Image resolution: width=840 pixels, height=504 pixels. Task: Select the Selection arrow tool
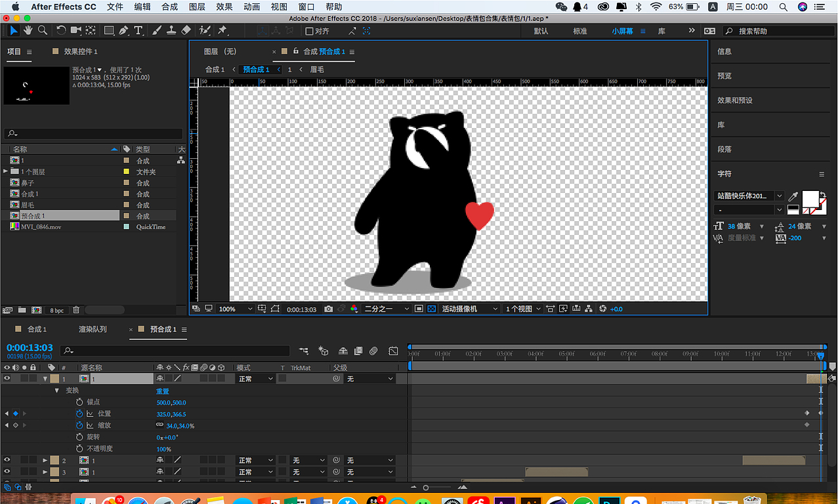(14, 31)
